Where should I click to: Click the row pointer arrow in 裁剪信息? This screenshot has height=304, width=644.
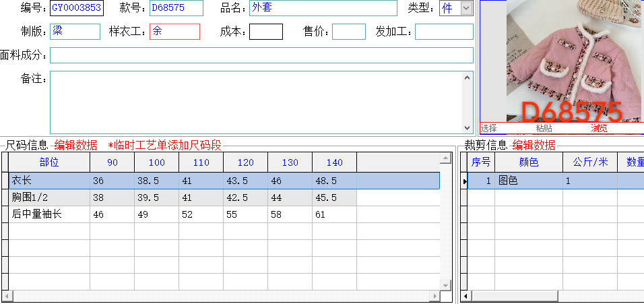click(x=464, y=181)
